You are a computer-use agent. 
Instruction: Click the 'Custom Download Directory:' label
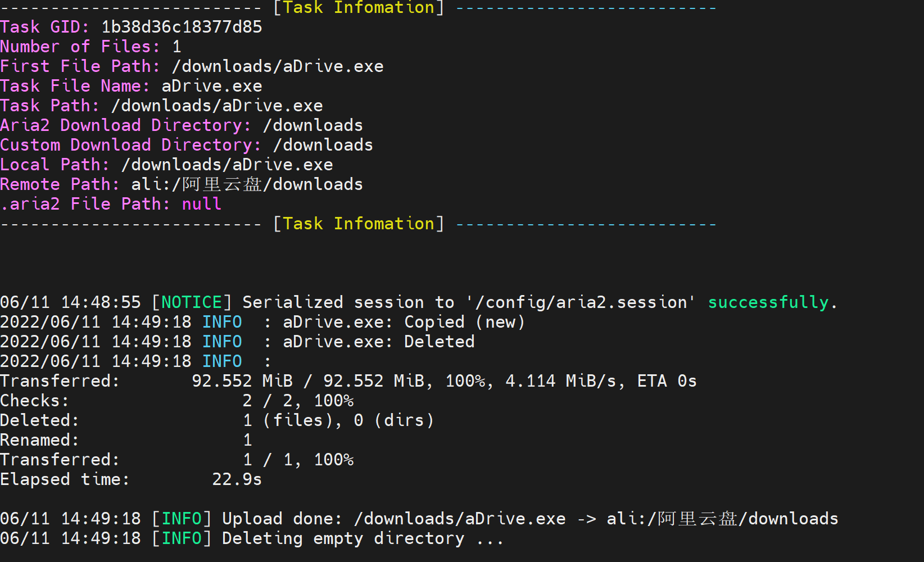[x=131, y=145]
